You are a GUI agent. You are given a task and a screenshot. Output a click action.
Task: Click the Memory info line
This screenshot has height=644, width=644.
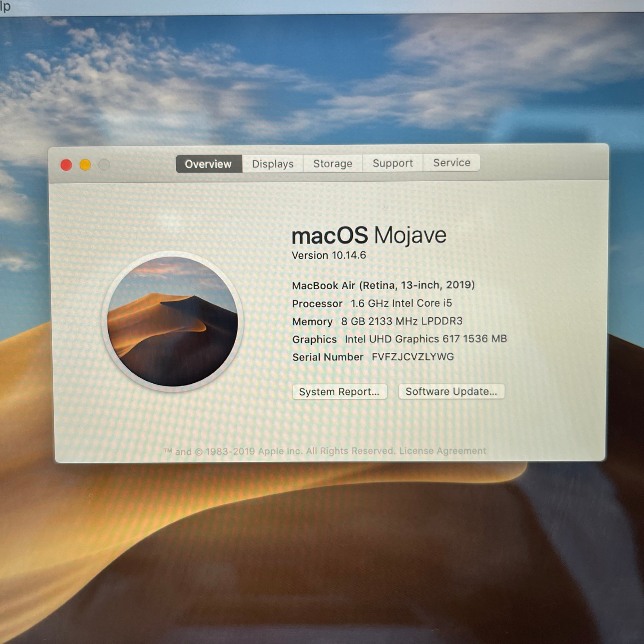coord(377,321)
